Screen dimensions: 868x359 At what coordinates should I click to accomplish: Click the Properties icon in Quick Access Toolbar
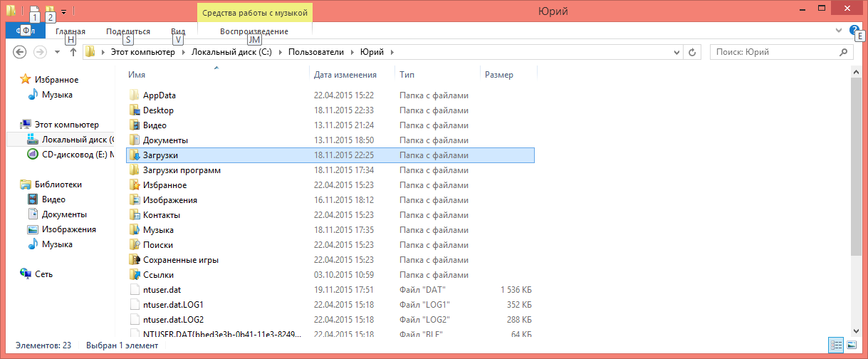pyautogui.click(x=33, y=11)
